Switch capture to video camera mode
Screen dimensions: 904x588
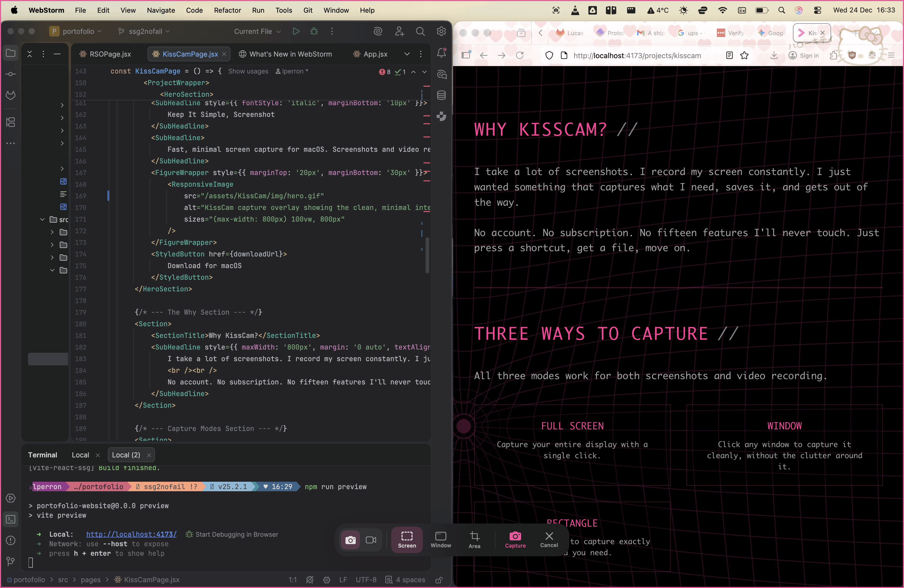(371, 540)
